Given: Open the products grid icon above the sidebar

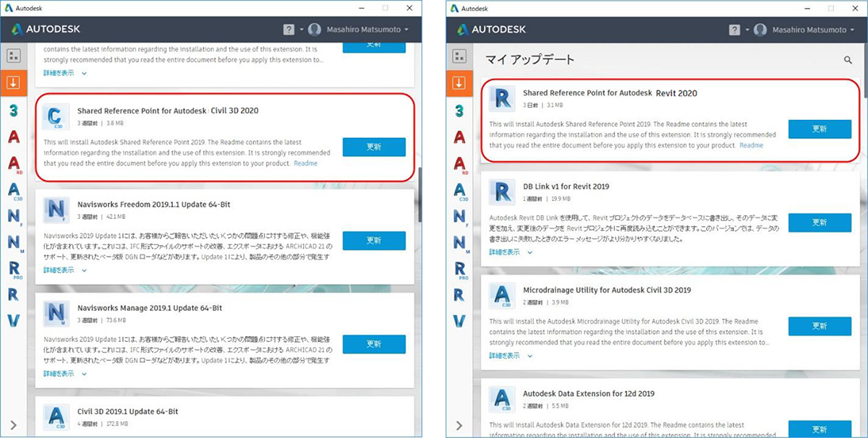Looking at the screenshot, I should coord(14,55).
